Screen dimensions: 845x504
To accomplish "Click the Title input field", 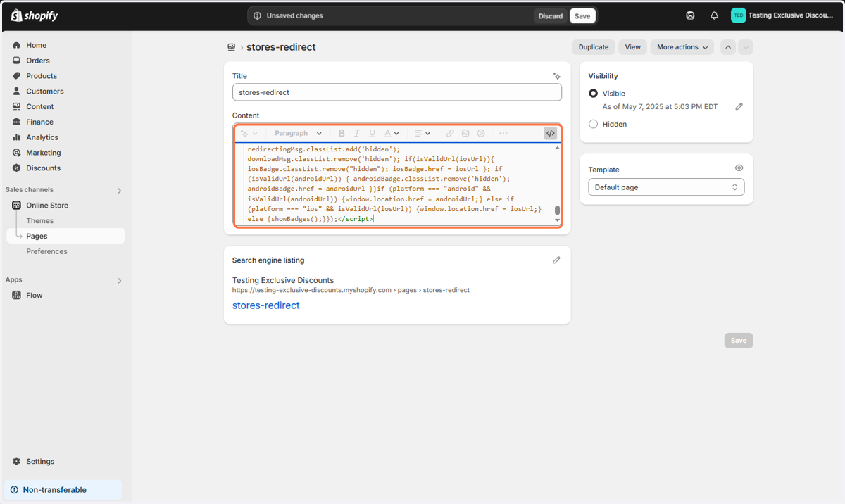I will pyautogui.click(x=397, y=92).
